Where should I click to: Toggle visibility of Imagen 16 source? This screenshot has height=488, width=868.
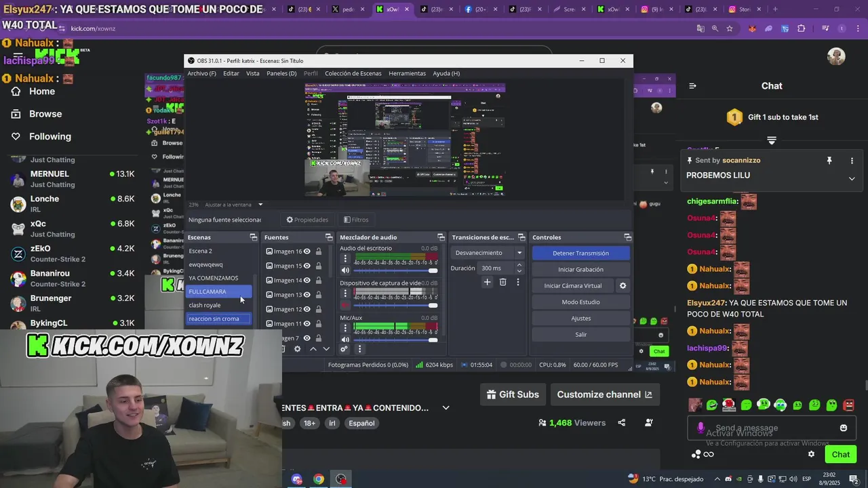pos(307,251)
